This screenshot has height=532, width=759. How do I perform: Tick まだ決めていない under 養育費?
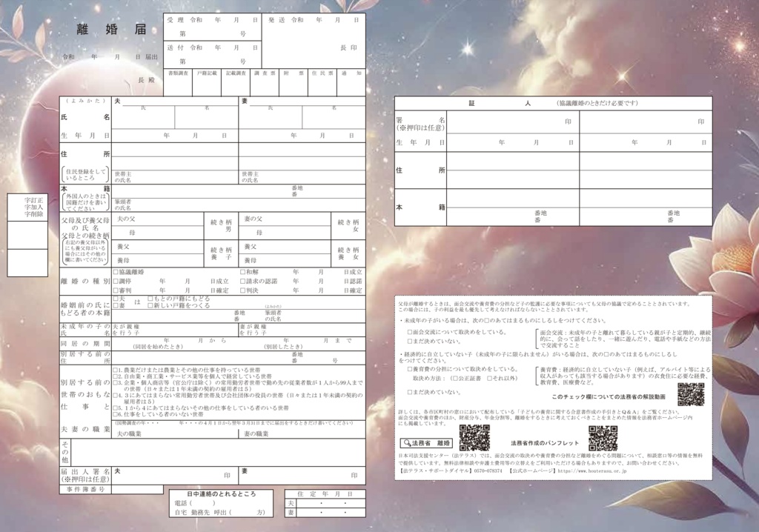410,393
